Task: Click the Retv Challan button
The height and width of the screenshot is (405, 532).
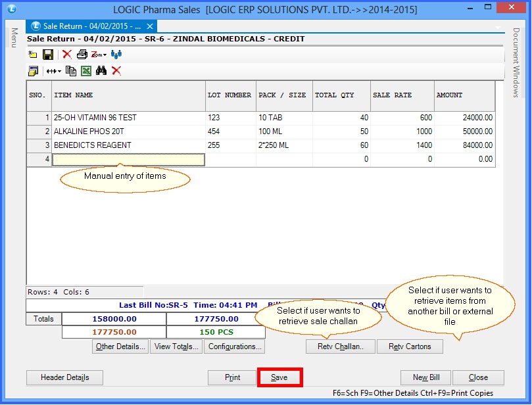Action: pyautogui.click(x=340, y=346)
